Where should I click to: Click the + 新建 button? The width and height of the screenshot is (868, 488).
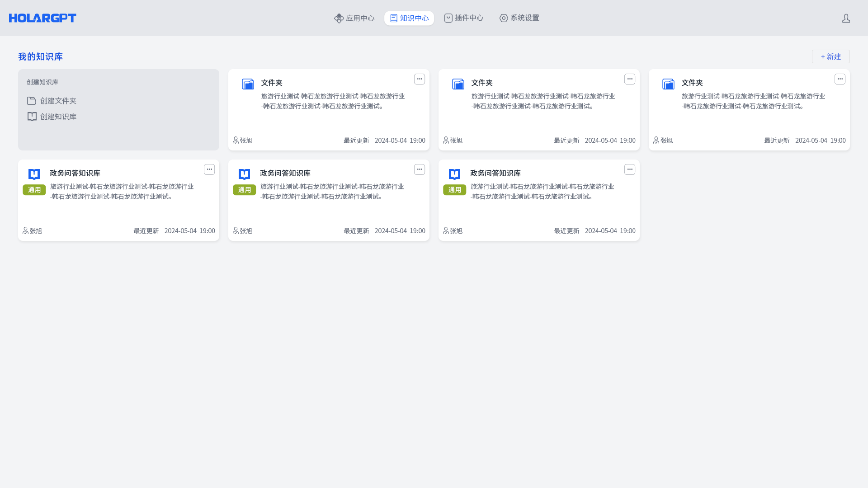pyautogui.click(x=830, y=56)
